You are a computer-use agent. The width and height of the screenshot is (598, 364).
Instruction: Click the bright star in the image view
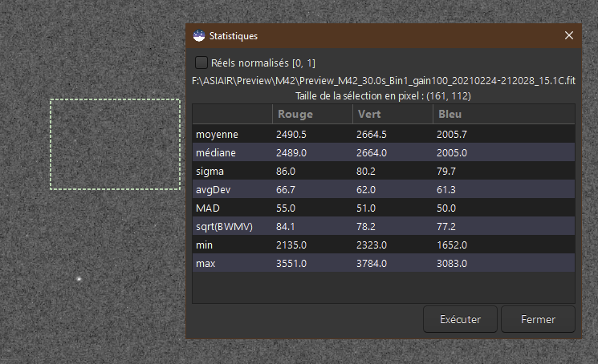tap(79, 279)
